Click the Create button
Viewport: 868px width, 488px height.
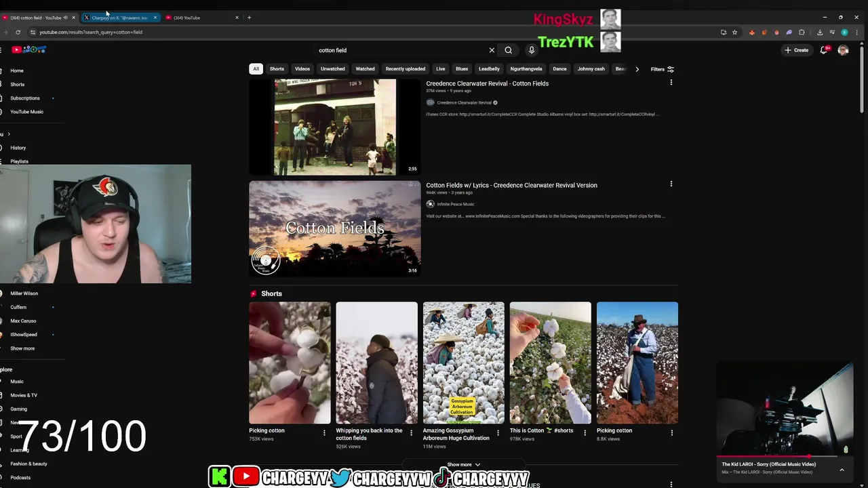796,50
